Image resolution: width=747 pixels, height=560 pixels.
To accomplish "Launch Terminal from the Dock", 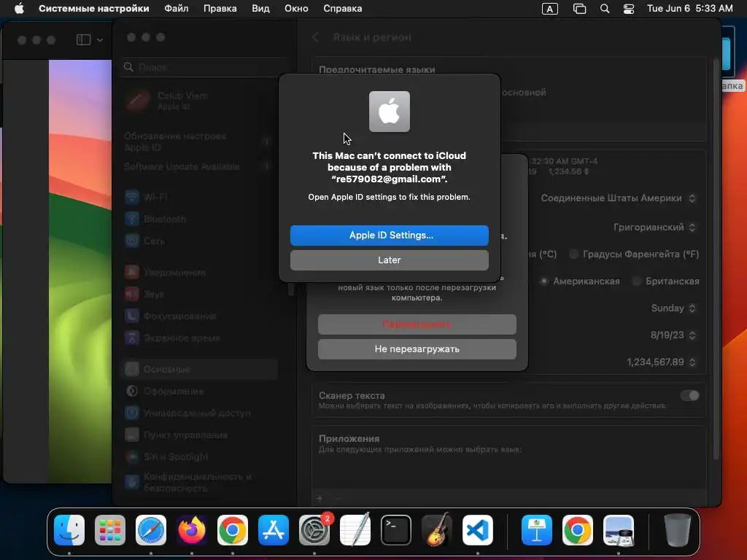I will click(x=396, y=530).
